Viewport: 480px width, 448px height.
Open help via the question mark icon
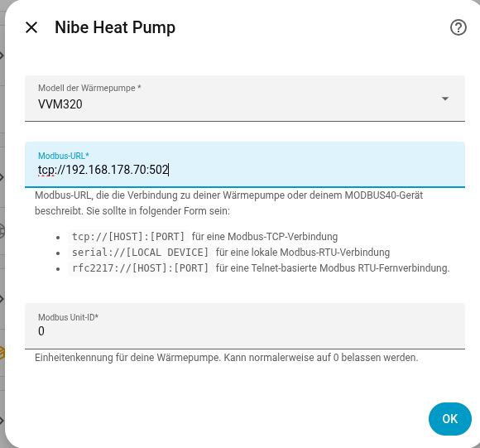pyautogui.click(x=458, y=27)
